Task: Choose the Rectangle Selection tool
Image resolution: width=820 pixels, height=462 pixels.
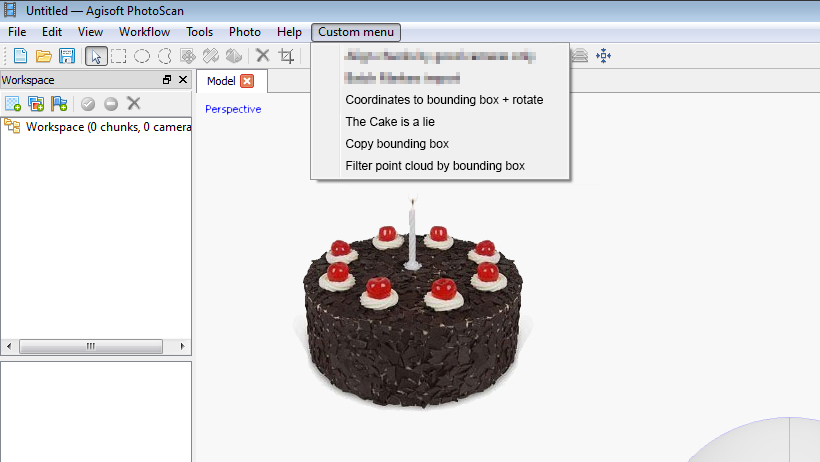Action: 119,55
